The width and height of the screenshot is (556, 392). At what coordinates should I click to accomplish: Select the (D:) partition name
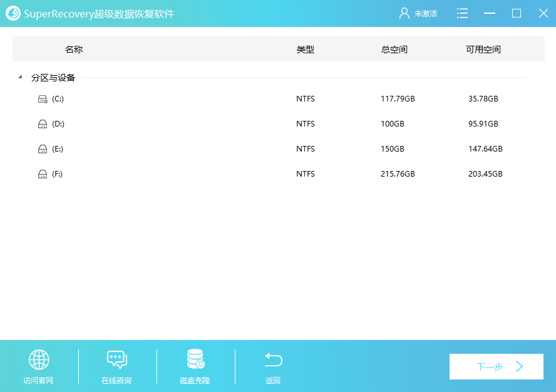[58, 124]
